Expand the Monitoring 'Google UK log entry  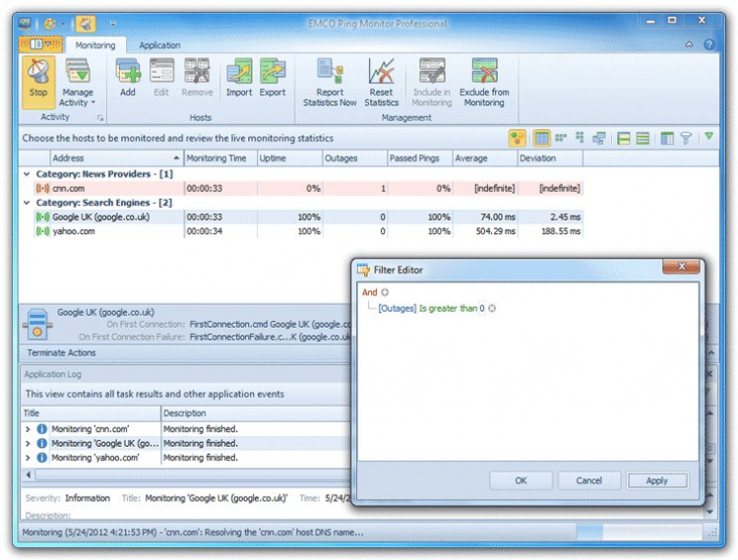28,443
